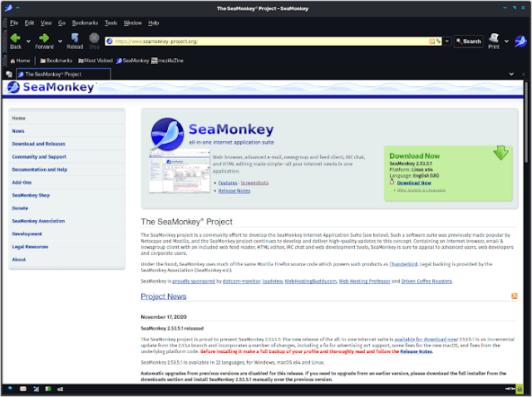Click the padlock security icon in status bar
The width and height of the screenshot is (532, 397).
point(520,389)
